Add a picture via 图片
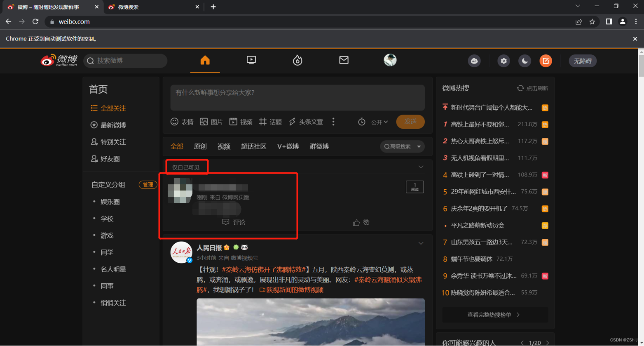The image size is (644, 346). click(x=211, y=122)
